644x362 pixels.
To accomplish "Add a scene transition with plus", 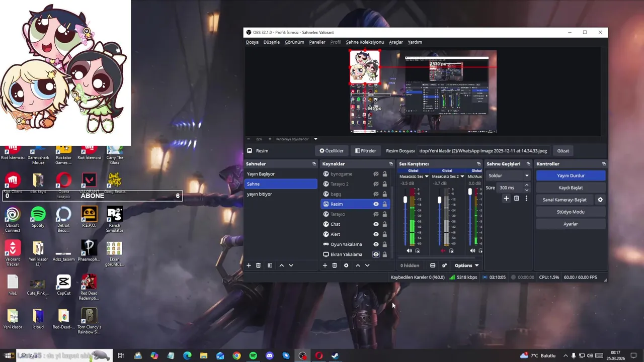I will coord(507,199).
